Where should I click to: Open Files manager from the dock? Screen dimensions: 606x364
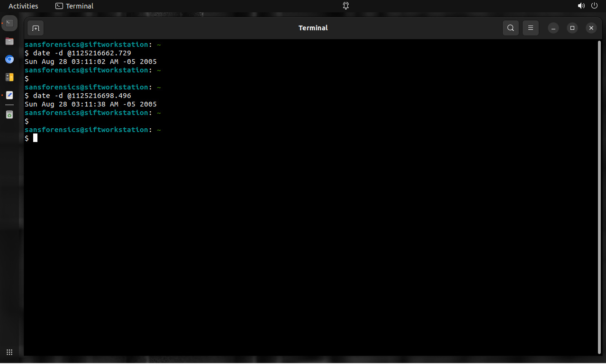[x=9, y=41]
